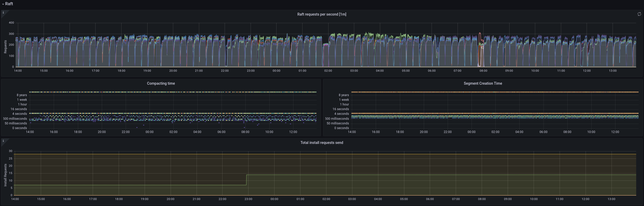The height and width of the screenshot is (206, 644).
Task: Open info icon on Total install requests panel
Action: click(3, 141)
